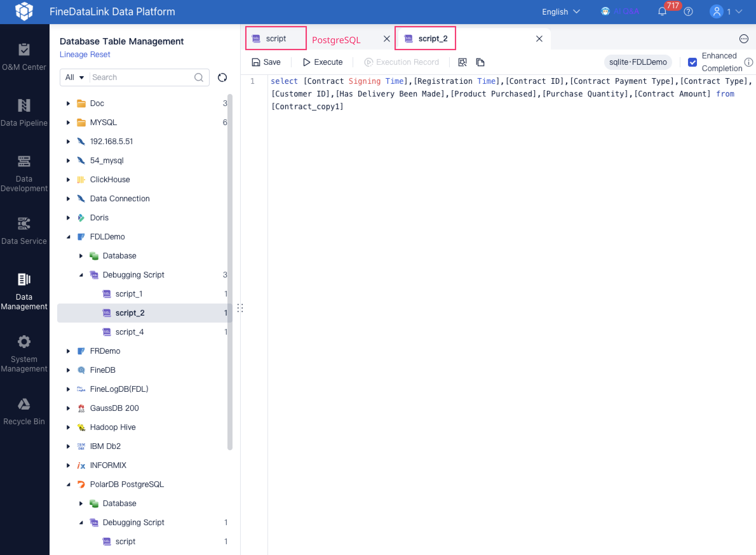This screenshot has width=756, height=555.
Task: Expand the Doc folder
Action: [x=68, y=104]
